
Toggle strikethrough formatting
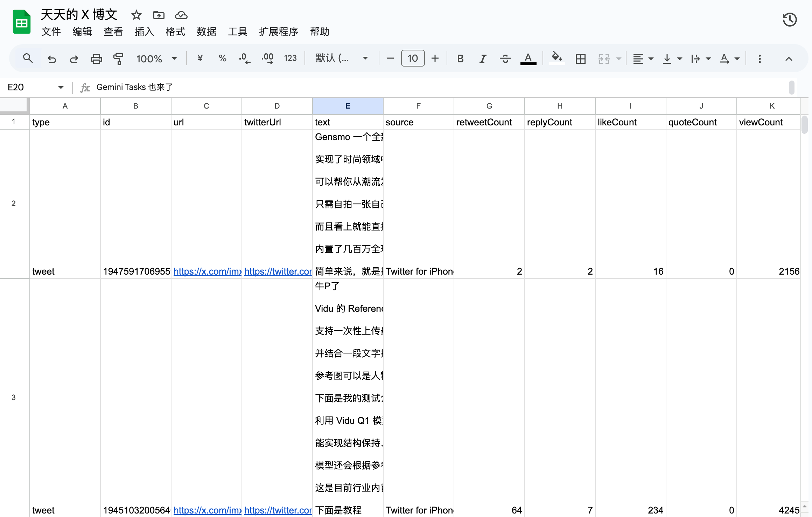pyautogui.click(x=505, y=58)
